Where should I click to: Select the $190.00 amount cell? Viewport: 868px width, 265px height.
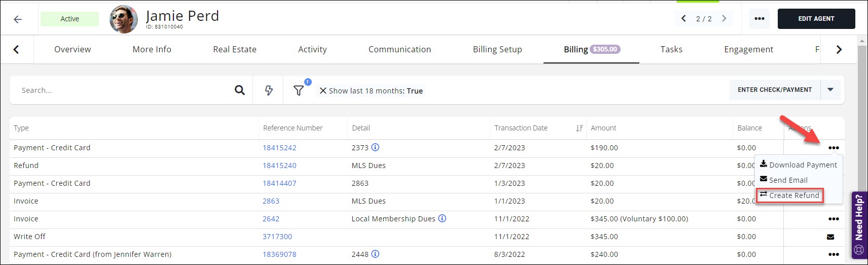pyautogui.click(x=604, y=148)
